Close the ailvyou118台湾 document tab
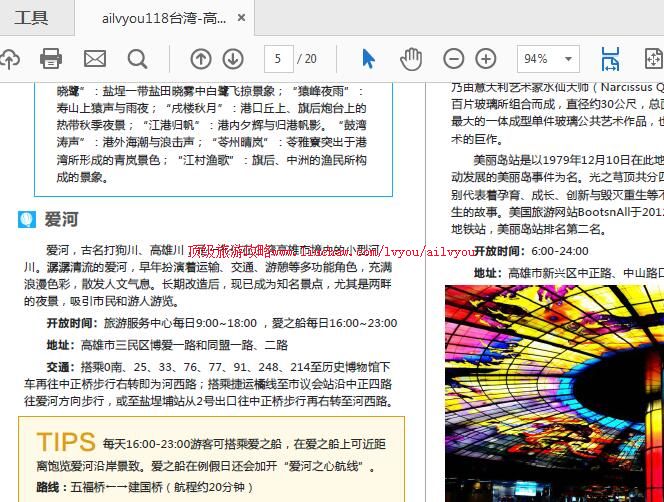Screen dimensions: 664x502 pyautogui.click(x=242, y=18)
